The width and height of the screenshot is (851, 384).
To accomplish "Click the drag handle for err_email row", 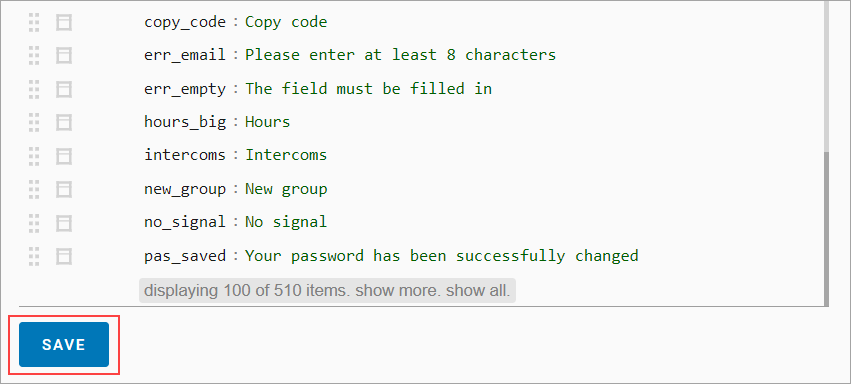I will coord(34,55).
